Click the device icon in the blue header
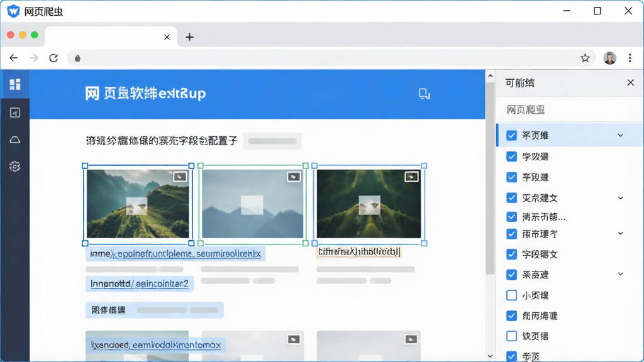This screenshot has width=644, height=362. 424,94
